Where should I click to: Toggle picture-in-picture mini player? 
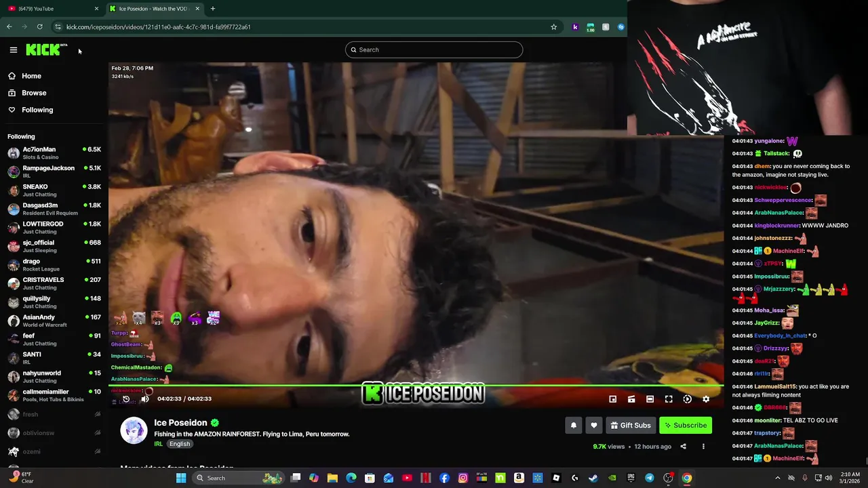tap(613, 399)
